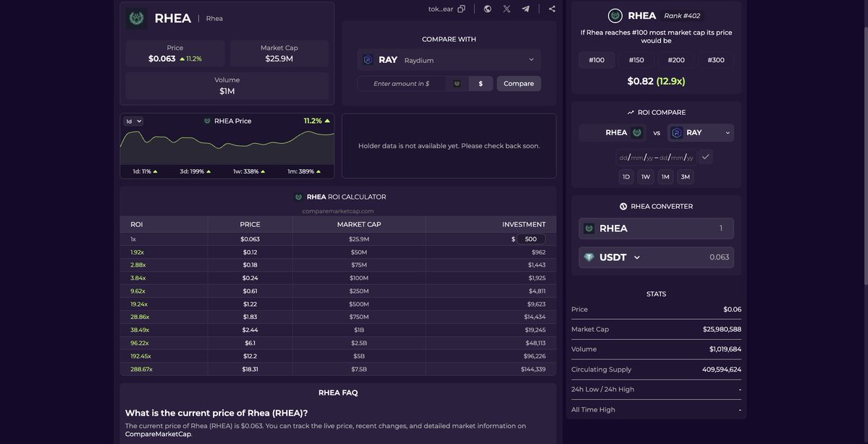868x444 pixels.
Task: Confirm the date range with the checkmark
Action: tap(705, 157)
